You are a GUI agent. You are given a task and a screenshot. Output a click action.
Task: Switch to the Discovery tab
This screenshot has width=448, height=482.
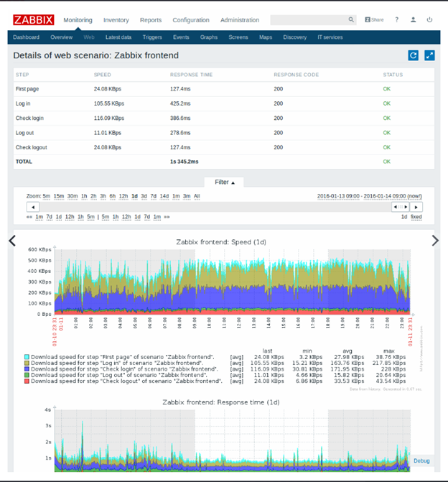tap(294, 37)
